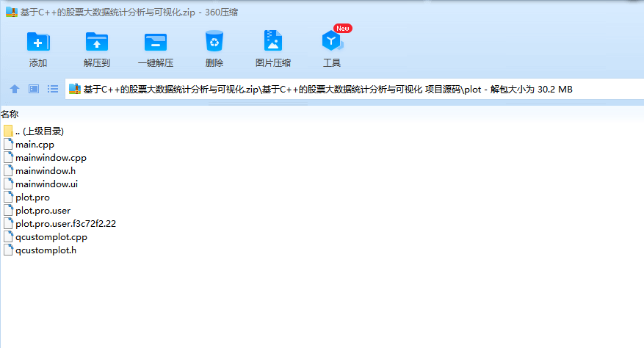
Task: Click the file icon beside mainwindow.ui
Action: (x=8, y=184)
